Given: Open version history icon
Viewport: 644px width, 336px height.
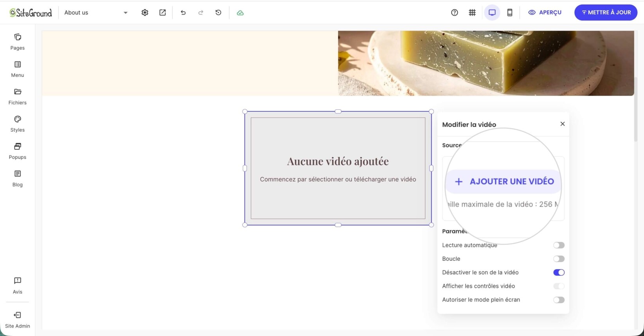Looking at the screenshot, I should point(218,13).
